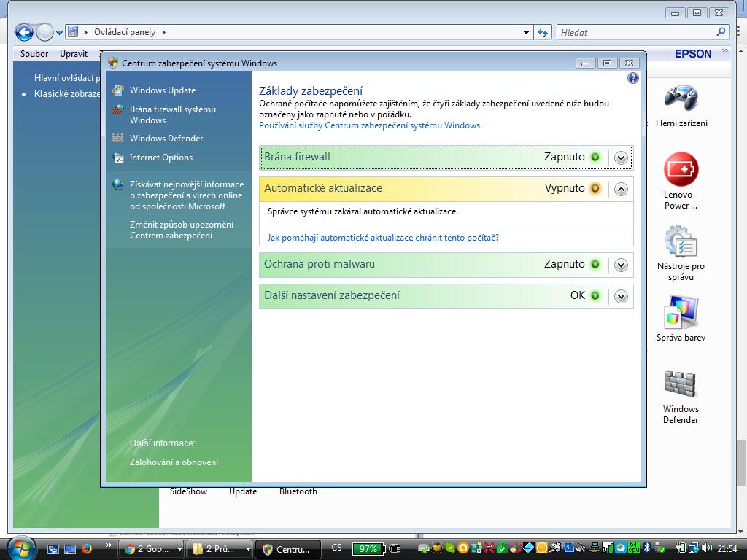Click the Ovládací panely breadcrumb
Screen dimensions: 747x560
124,32
